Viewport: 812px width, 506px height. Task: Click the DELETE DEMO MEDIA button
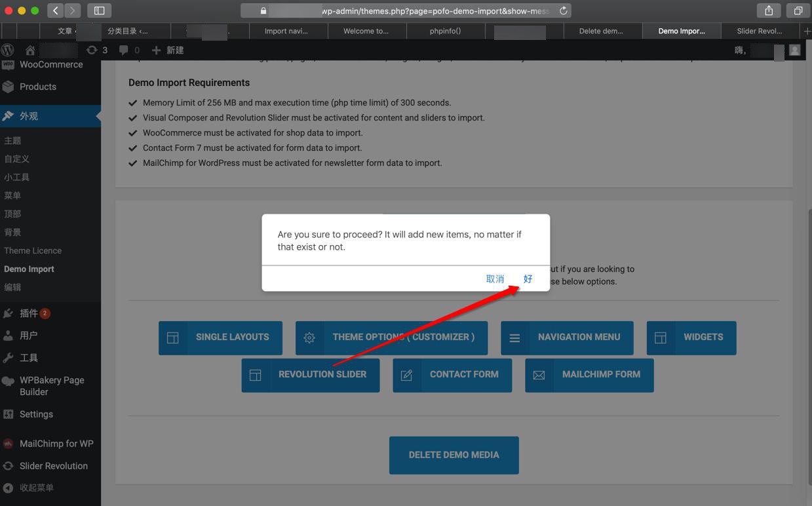[454, 455]
